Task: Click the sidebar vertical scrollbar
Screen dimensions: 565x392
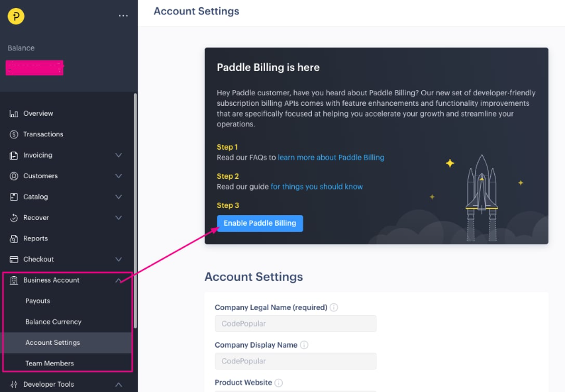Action: click(136, 211)
